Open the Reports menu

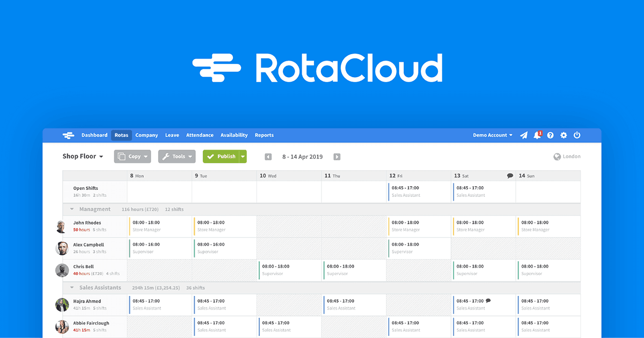click(x=264, y=135)
